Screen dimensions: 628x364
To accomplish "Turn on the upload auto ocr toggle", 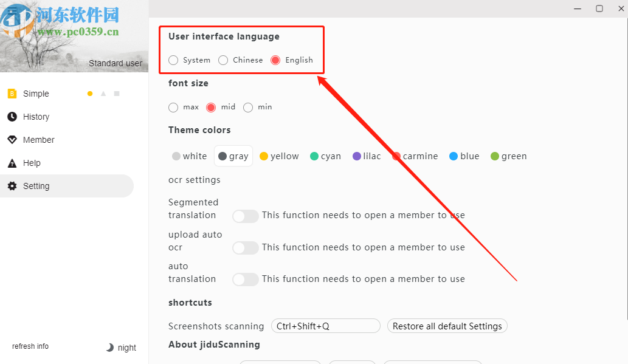I will [x=246, y=248].
